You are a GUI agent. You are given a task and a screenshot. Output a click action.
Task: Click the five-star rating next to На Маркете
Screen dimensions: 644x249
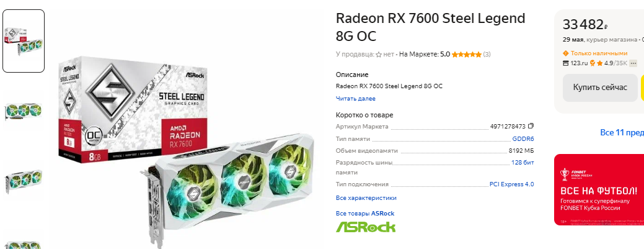[x=467, y=54]
